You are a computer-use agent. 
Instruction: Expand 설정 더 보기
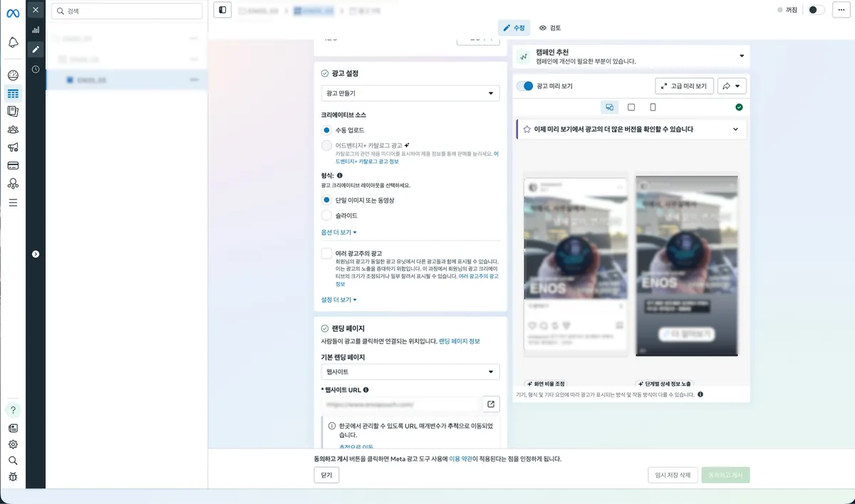click(x=339, y=300)
